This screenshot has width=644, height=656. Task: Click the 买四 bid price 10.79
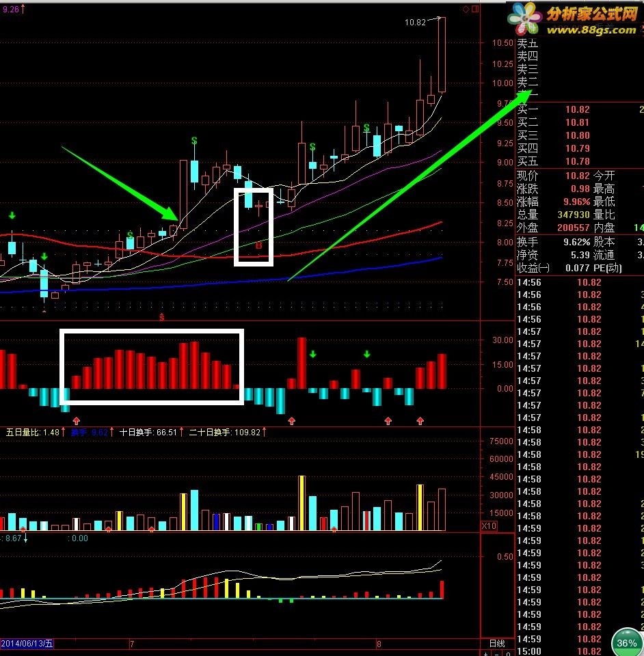[x=578, y=148]
